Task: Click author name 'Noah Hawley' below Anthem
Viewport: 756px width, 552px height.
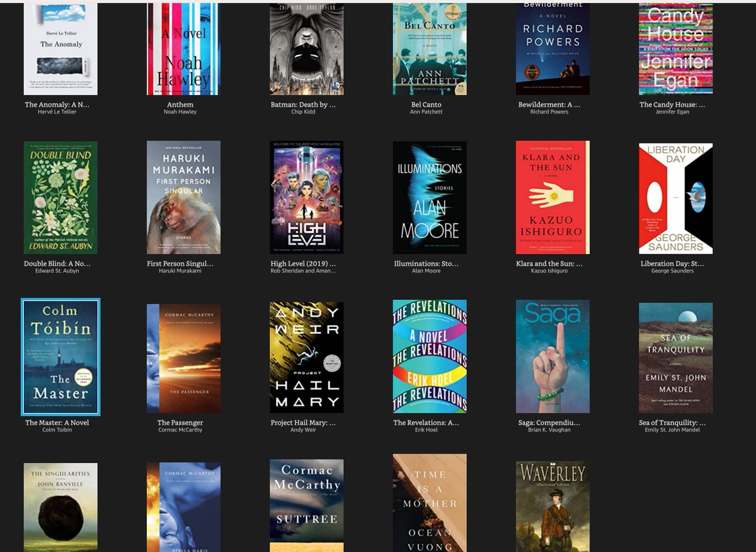Action: pyautogui.click(x=180, y=112)
